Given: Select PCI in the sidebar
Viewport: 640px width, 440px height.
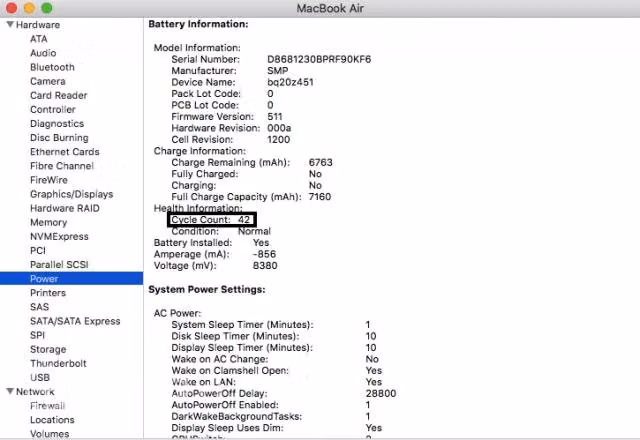Looking at the screenshot, I should (x=38, y=251).
